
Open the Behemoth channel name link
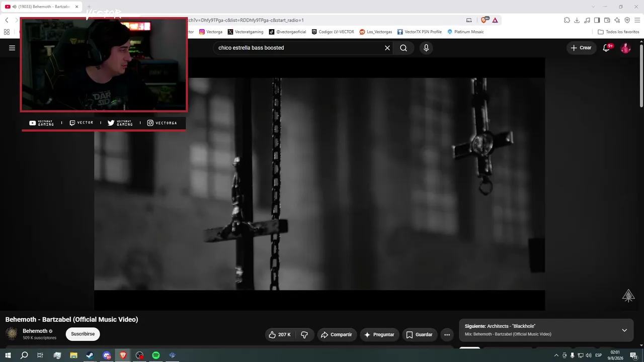[x=35, y=331]
